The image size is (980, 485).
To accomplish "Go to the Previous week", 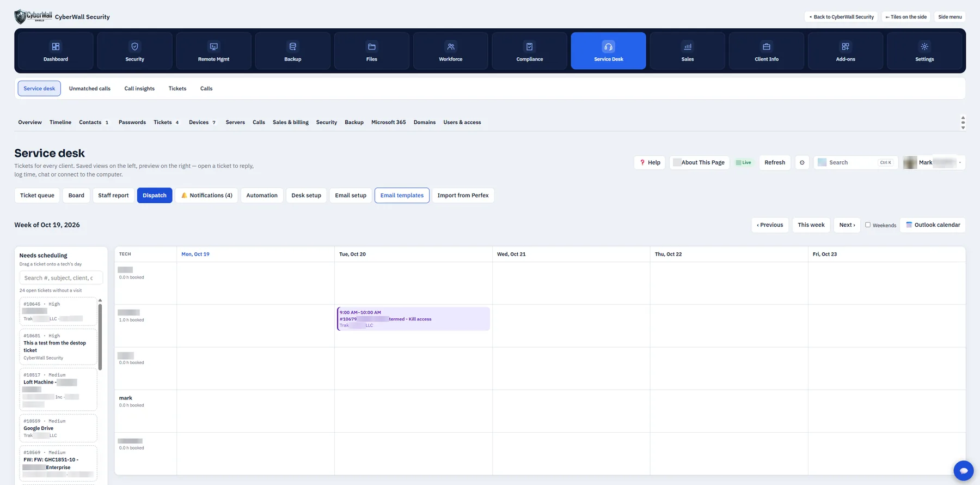I will [x=770, y=225].
